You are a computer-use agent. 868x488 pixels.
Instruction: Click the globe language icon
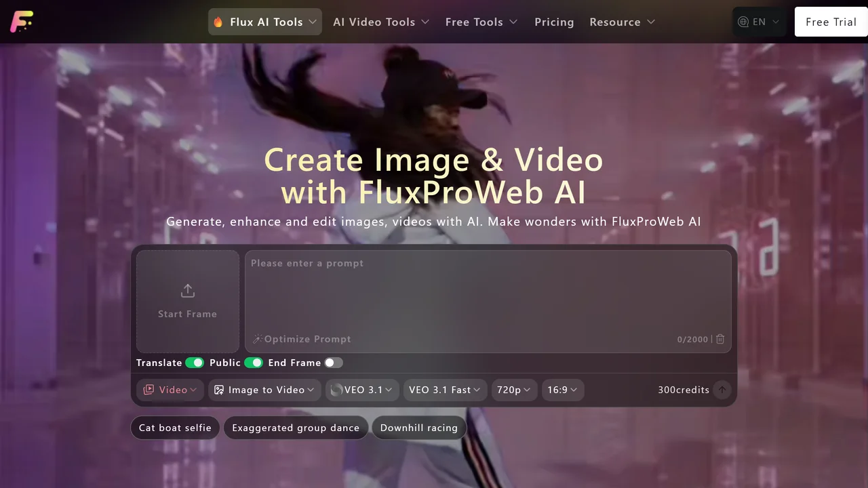click(x=743, y=22)
